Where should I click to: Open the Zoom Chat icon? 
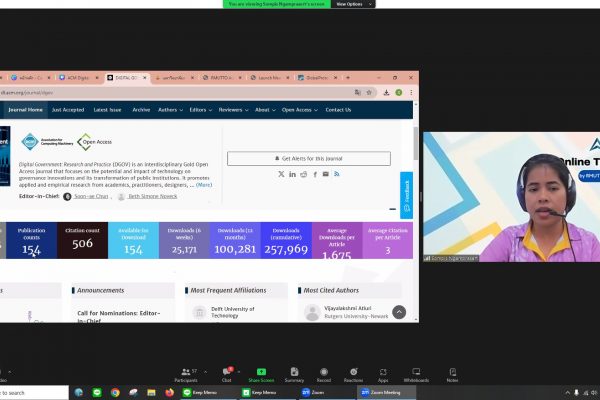(227, 372)
